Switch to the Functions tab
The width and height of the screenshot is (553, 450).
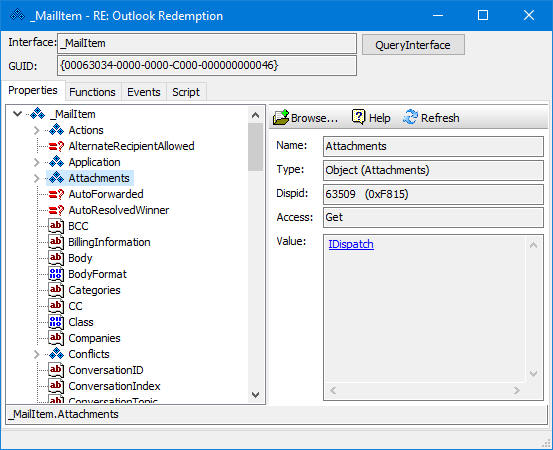(92, 92)
